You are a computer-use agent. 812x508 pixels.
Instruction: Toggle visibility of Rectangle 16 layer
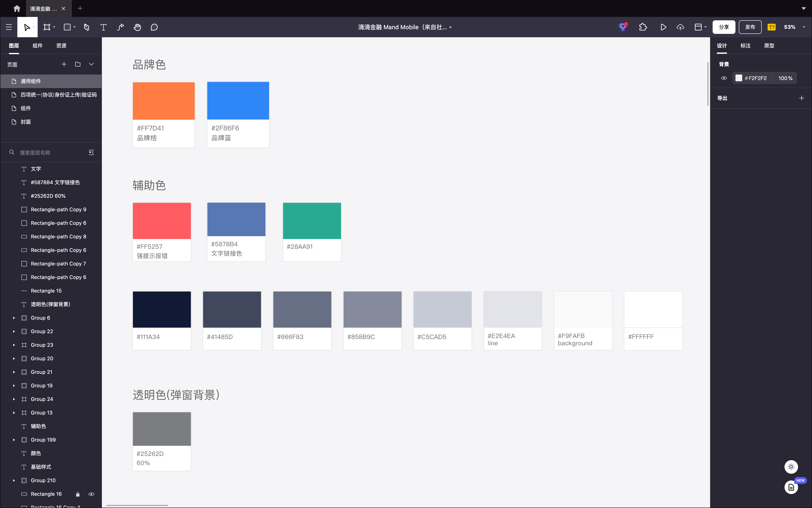tap(91, 494)
